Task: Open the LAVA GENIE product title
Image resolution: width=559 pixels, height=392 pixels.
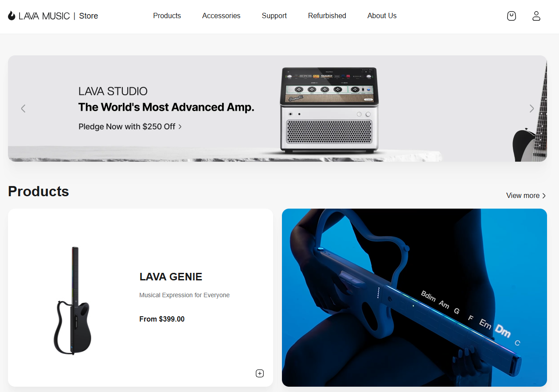Action: pos(171,277)
